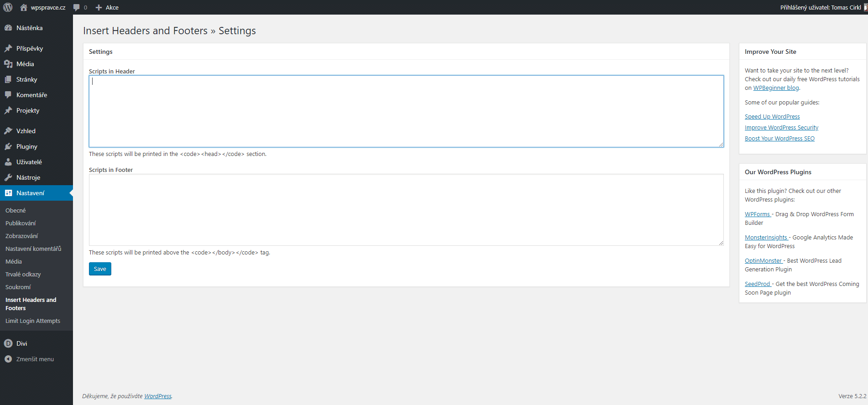The image size is (868, 405).
Task: Click the Pluginy plug icon
Action: (8, 146)
